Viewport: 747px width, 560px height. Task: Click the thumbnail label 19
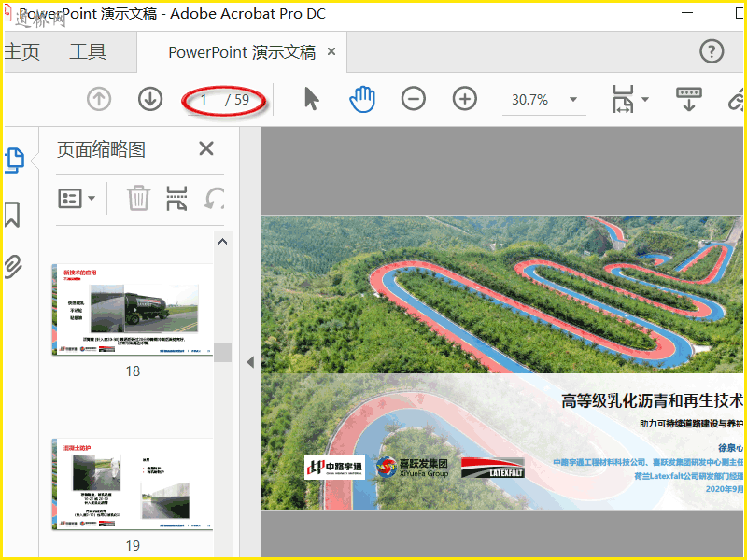click(133, 545)
